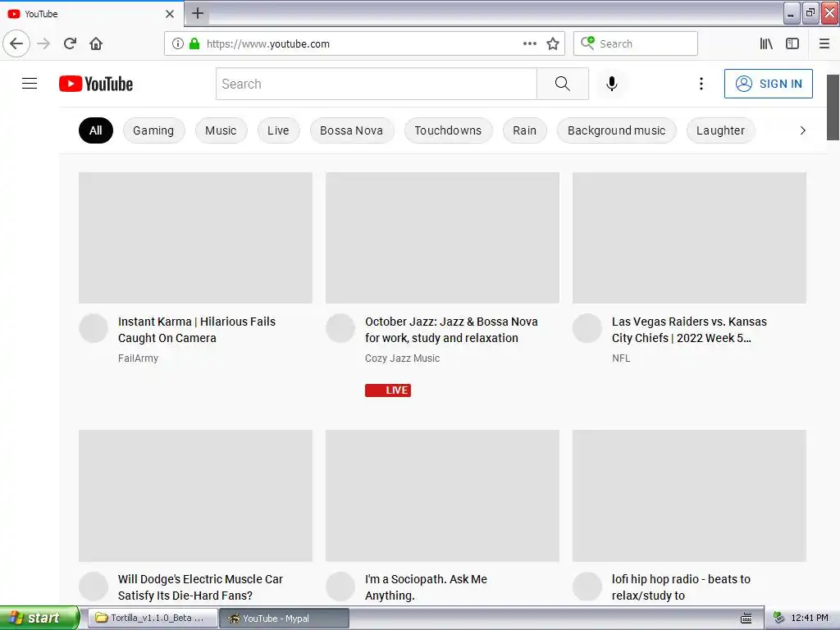Select the Music filter chip
This screenshot has width=840, height=630.
221,130
